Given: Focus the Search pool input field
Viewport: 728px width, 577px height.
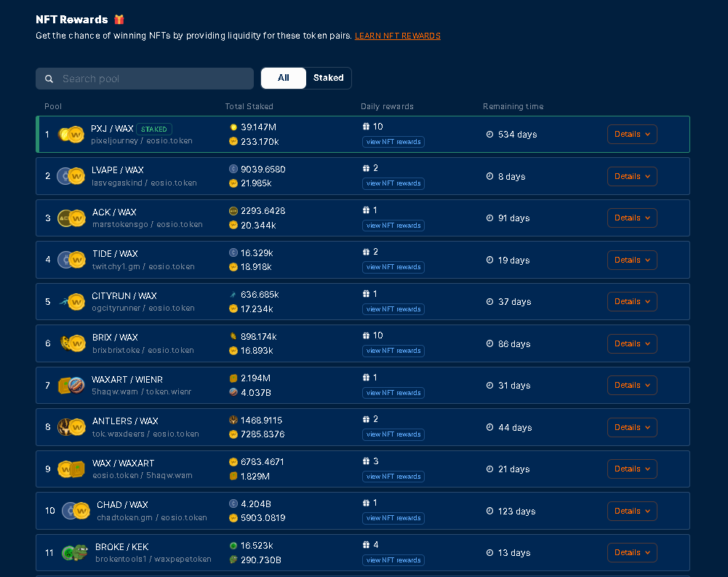Looking at the screenshot, I should click(153, 79).
